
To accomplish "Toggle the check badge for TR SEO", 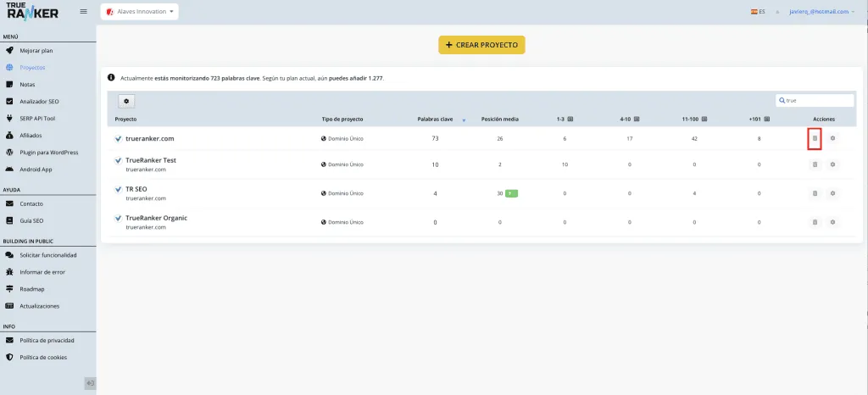I will (118, 189).
